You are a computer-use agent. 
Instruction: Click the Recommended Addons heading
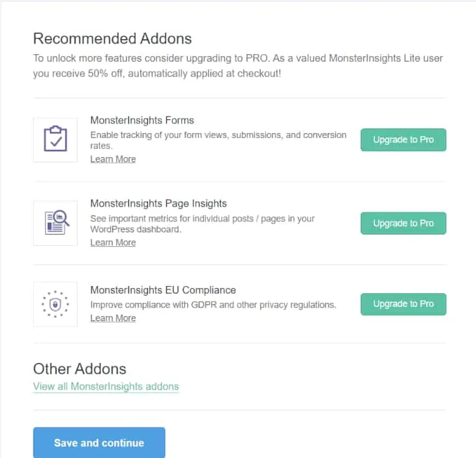tap(112, 38)
